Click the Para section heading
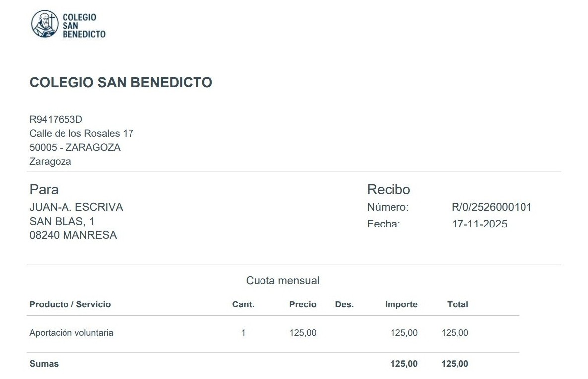This screenshot has width=588, height=379. 44,189
